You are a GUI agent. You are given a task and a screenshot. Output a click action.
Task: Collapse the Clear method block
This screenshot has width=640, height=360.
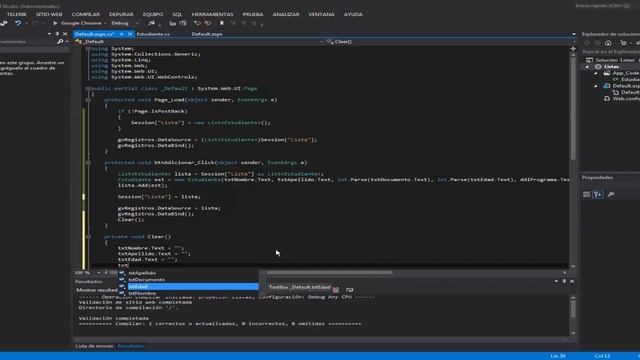coord(88,237)
